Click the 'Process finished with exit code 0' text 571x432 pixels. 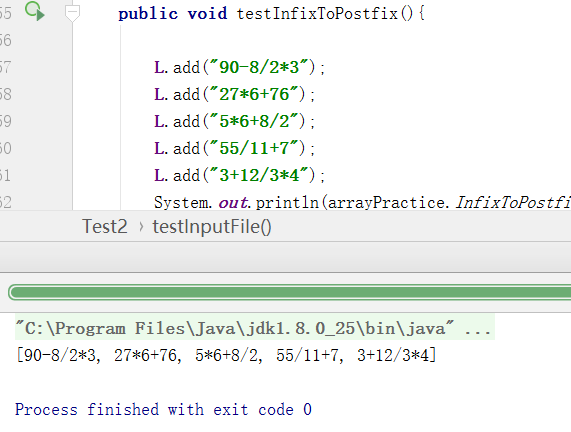pyautogui.click(x=163, y=409)
